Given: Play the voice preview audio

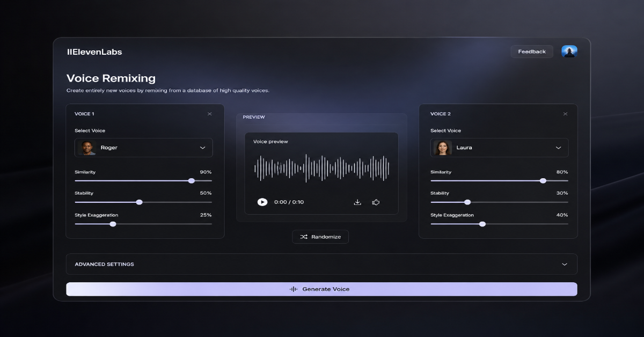Looking at the screenshot, I should coord(262,202).
